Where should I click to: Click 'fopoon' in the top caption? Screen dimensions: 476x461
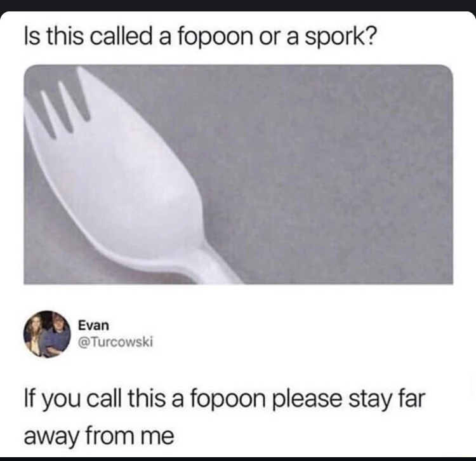click(x=215, y=37)
